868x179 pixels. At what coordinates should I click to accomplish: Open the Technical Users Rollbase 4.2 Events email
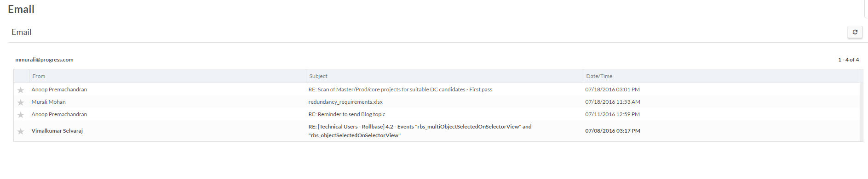tap(420, 131)
